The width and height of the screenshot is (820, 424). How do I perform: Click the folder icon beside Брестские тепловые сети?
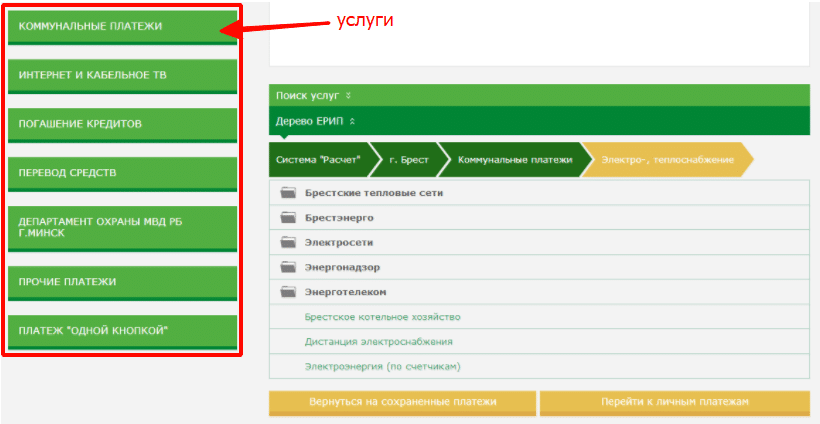point(288,193)
